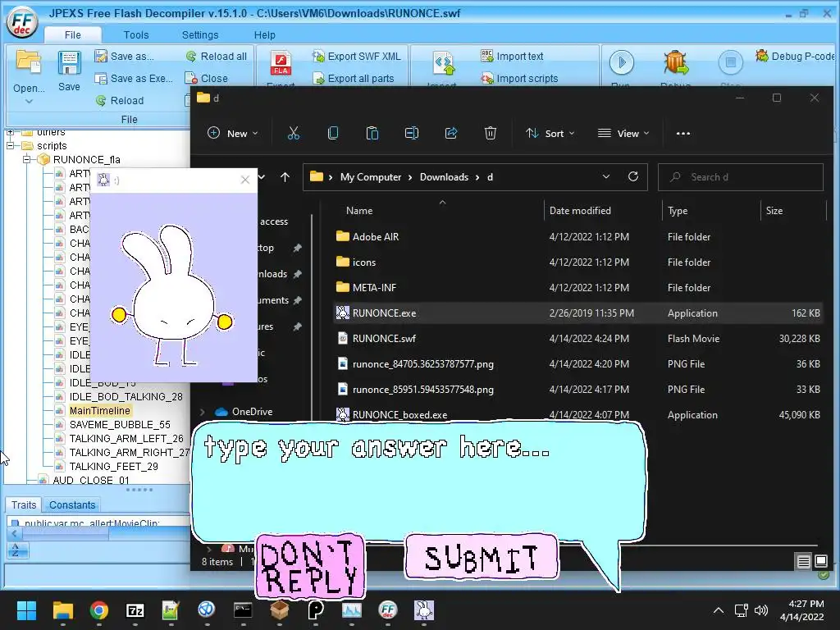Click the Copy icon in Explorer
The height and width of the screenshot is (630, 840).
point(333,134)
